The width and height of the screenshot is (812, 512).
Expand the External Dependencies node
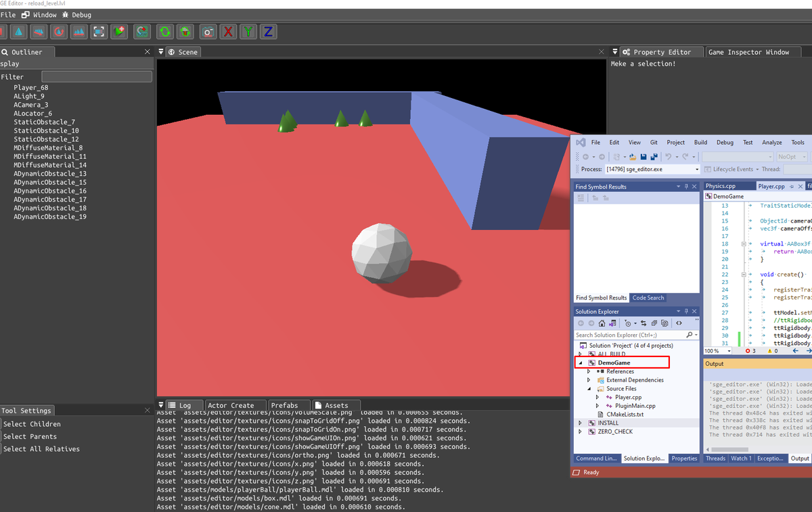(589, 380)
